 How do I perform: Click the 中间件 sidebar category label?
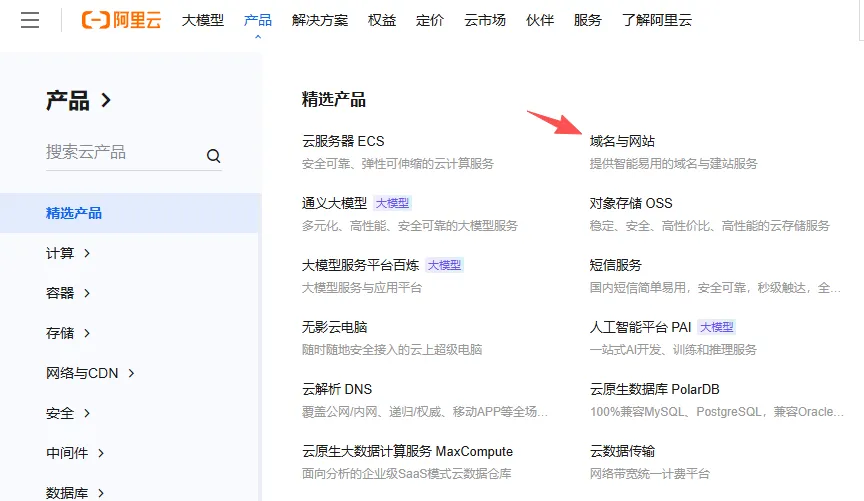[67, 453]
